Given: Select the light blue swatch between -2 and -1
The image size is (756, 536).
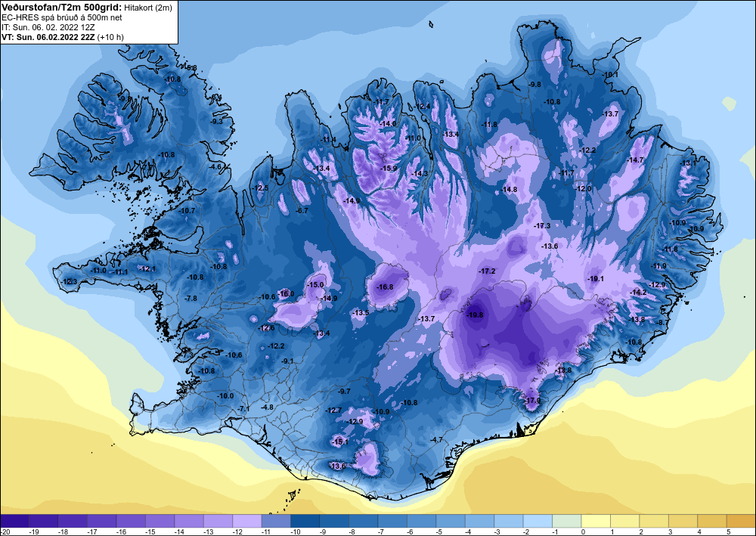Looking at the screenshot, I should tap(538, 521).
